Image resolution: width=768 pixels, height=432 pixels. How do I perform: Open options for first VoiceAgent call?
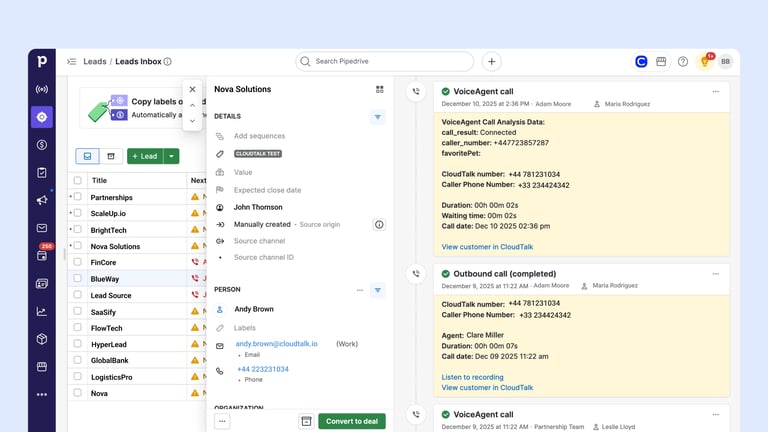point(716,92)
